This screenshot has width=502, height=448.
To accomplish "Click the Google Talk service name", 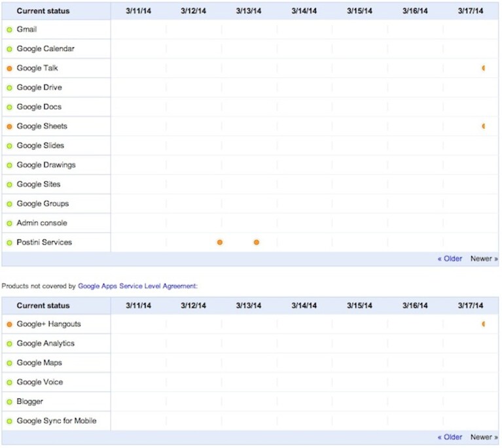I will point(37,68).
